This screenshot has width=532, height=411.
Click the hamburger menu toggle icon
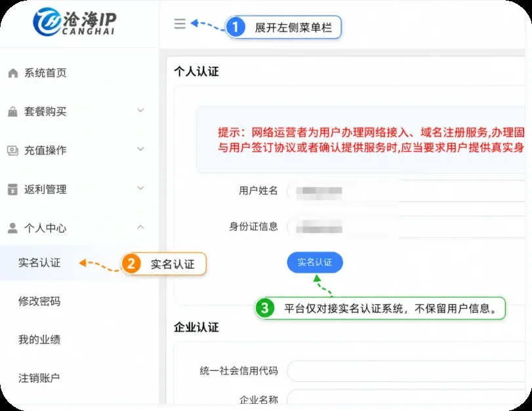(180, 24)
